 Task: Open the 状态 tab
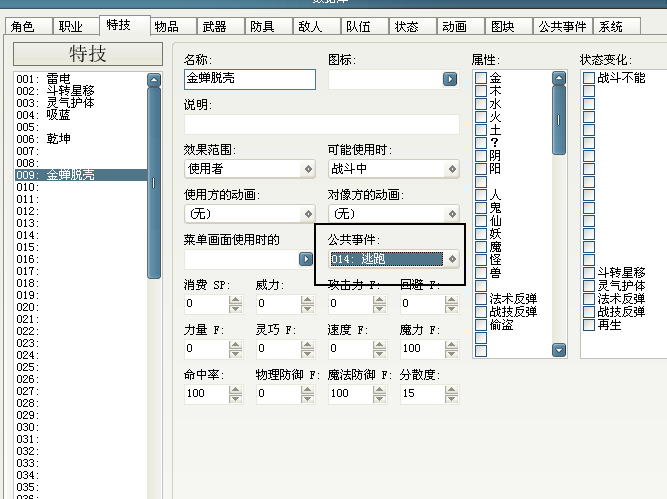(413, 26)
